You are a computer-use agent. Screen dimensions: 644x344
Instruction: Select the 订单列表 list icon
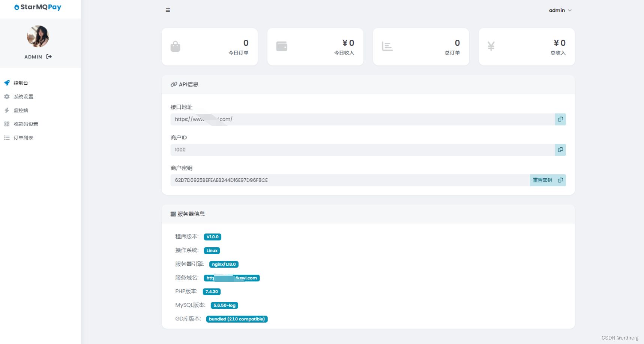[x=7, y=138]
